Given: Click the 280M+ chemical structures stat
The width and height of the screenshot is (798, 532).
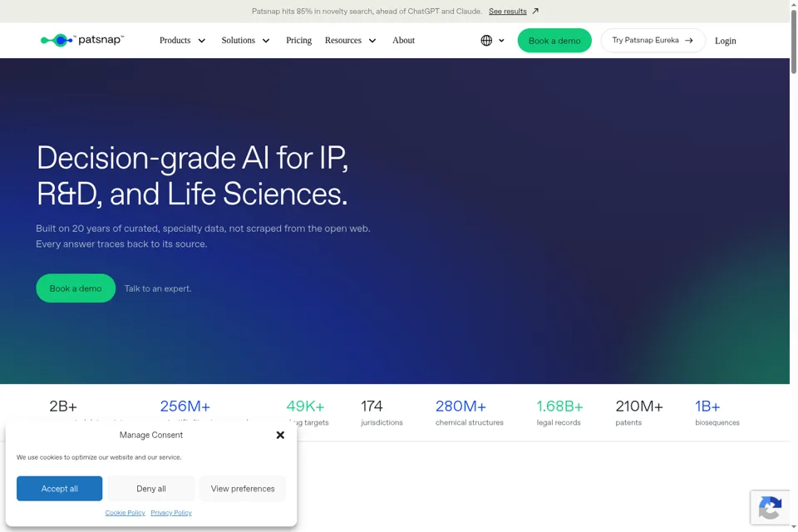Looking at the screenshot, I should click(469, 413).
